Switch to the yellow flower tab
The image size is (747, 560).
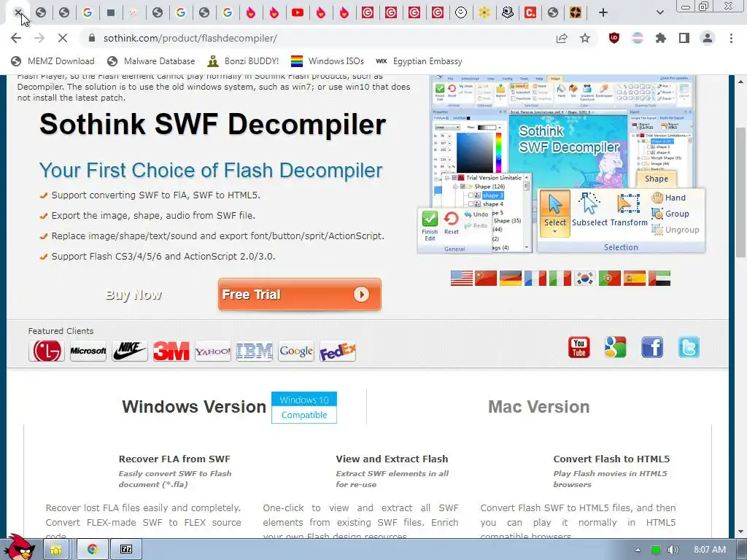coord(484,12)
